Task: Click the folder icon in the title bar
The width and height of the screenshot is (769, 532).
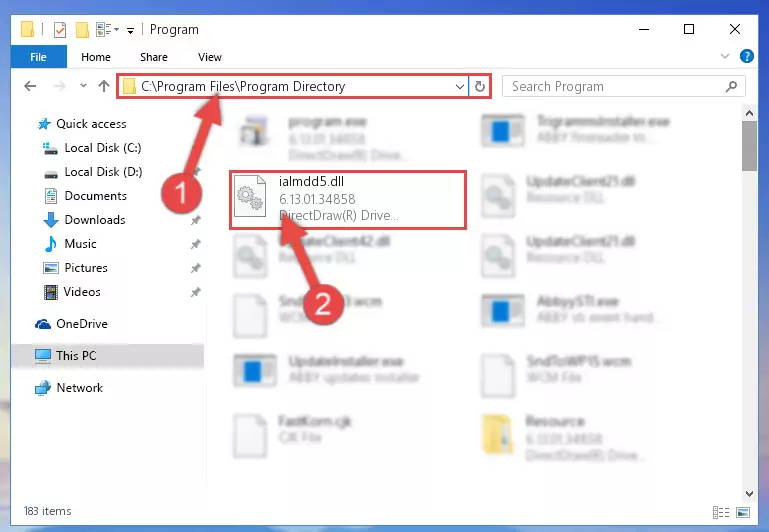Action: [27, 29]
